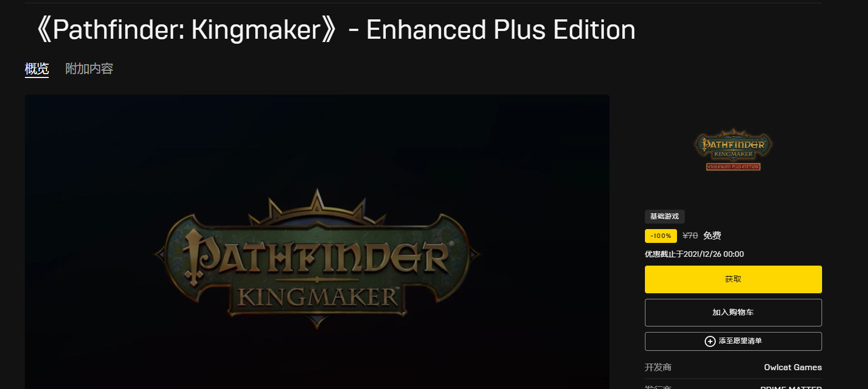Click the 免费 price text
This screenshot has width=868, height=389.
(712, 236)
